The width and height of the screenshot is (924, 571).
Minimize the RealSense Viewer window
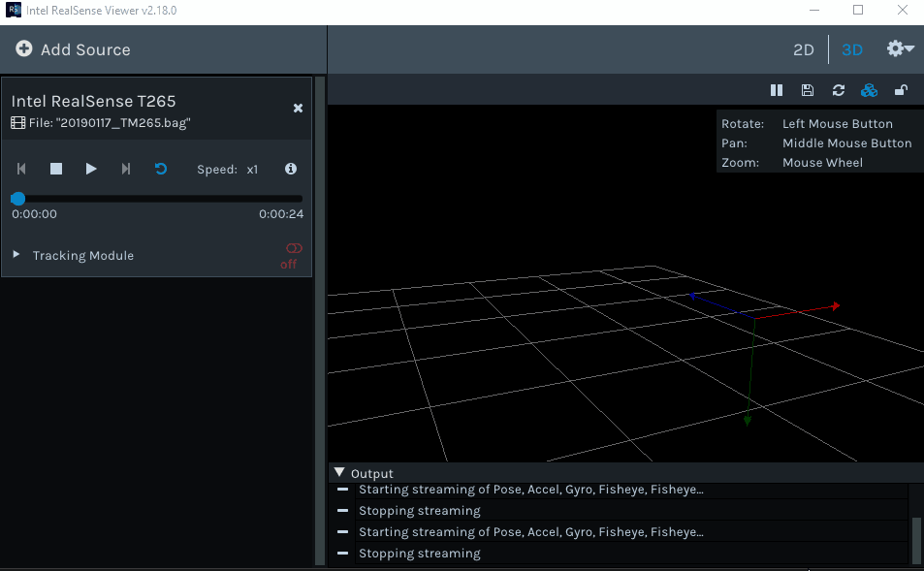click(x=814, y=10)
